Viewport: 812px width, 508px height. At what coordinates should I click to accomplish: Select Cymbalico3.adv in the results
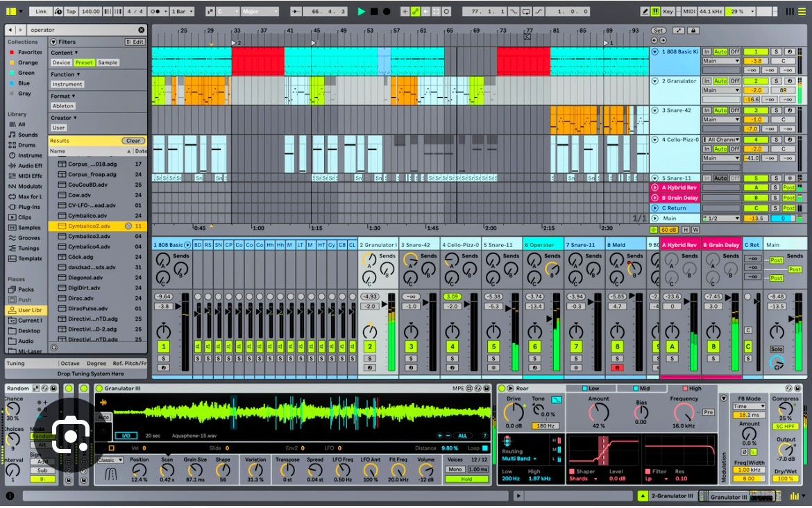tap(98, 236)
